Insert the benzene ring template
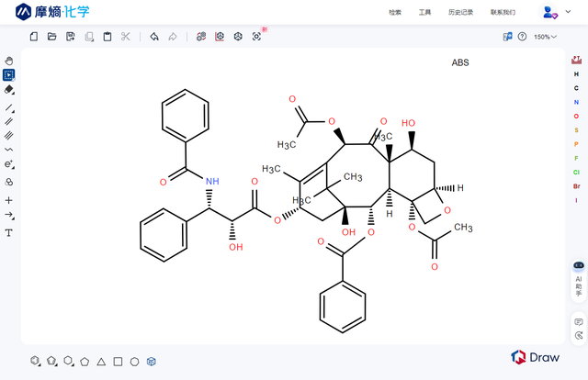Screen dimensions: 588x380 (35, 361)
